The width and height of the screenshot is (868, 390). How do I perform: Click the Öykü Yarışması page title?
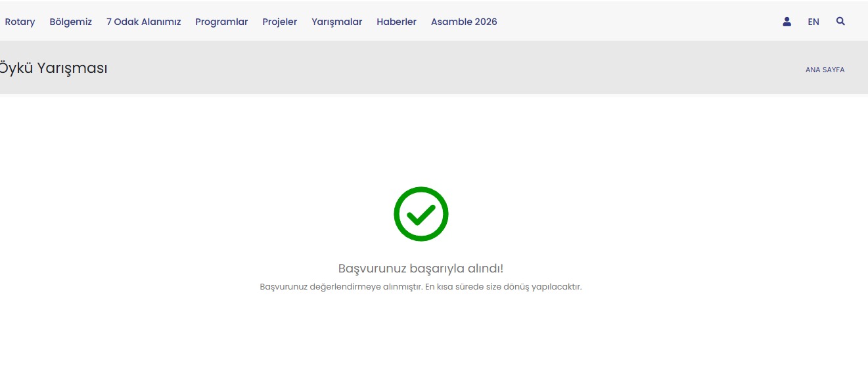(x=53, y=68)
